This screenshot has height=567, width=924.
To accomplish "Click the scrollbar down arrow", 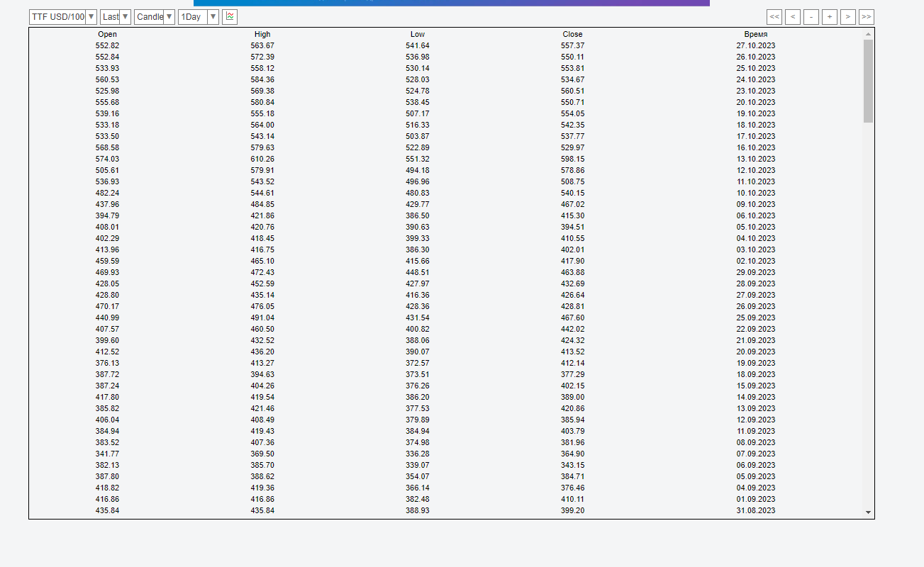I will point(868,512).
